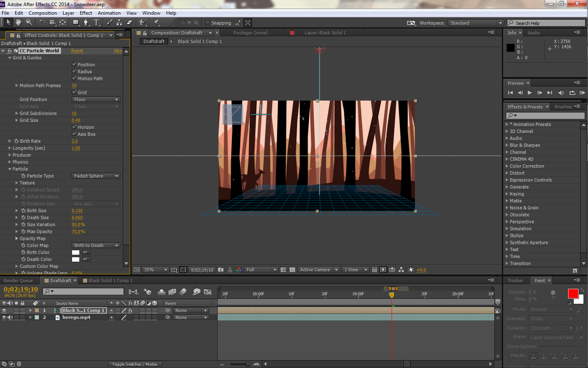This screenshot has height=368, width=588.
Task: Switch to the Black Solid 1 Comp 1 timeline tab
Action: (x=110, y=280)
